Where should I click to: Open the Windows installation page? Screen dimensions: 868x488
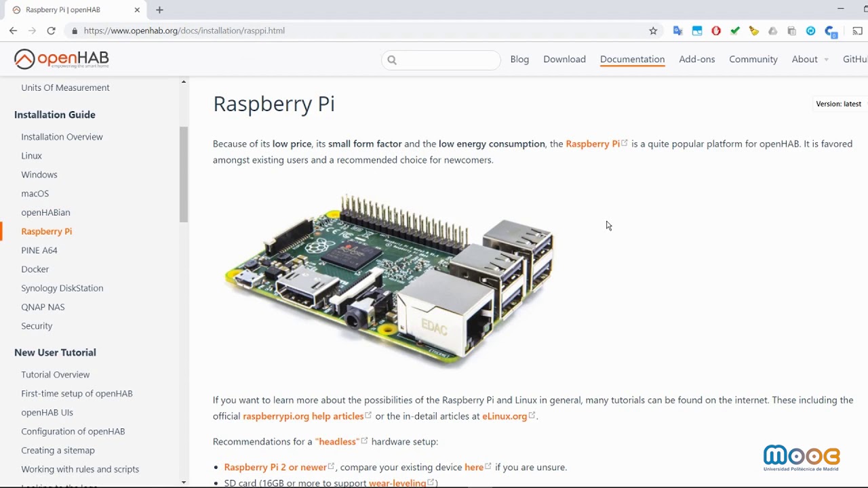(x=39, y=174)
